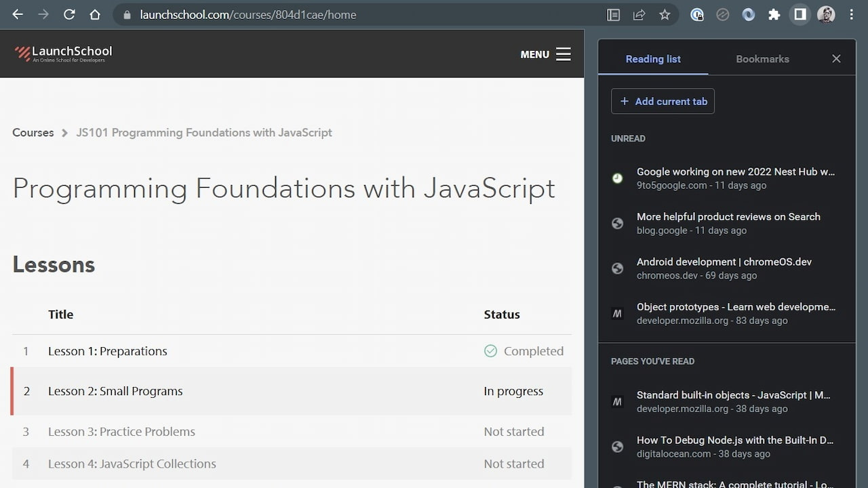This screenshot has height=488, width=868.
Task: Bookmark this page with the star icon
Action: [665, 14]
